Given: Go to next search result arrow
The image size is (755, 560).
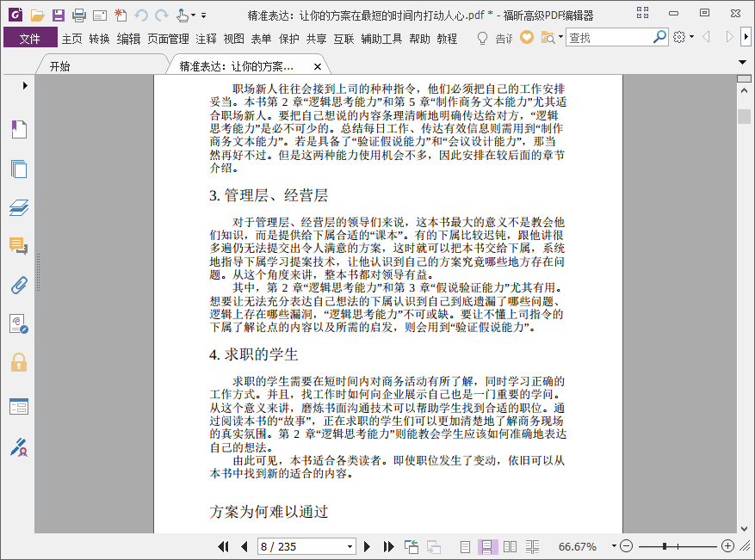Looking at the screenshot, I should coord(729,37).
